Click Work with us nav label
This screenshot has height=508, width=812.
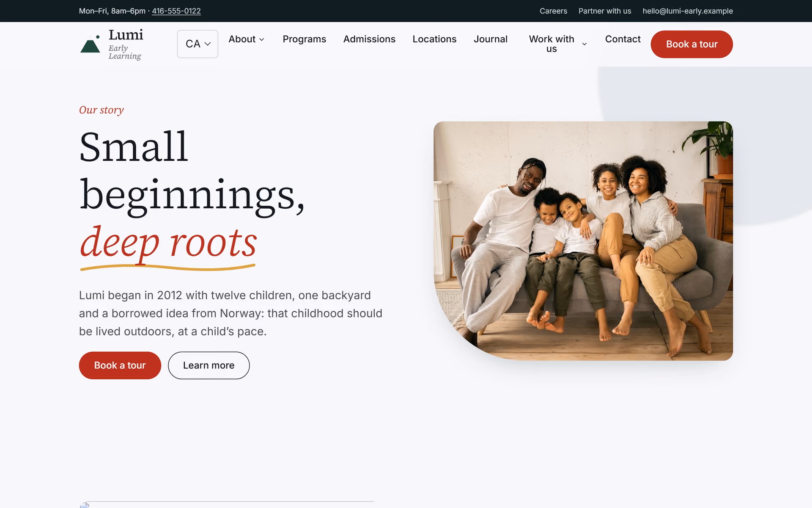tap(551, 44)
